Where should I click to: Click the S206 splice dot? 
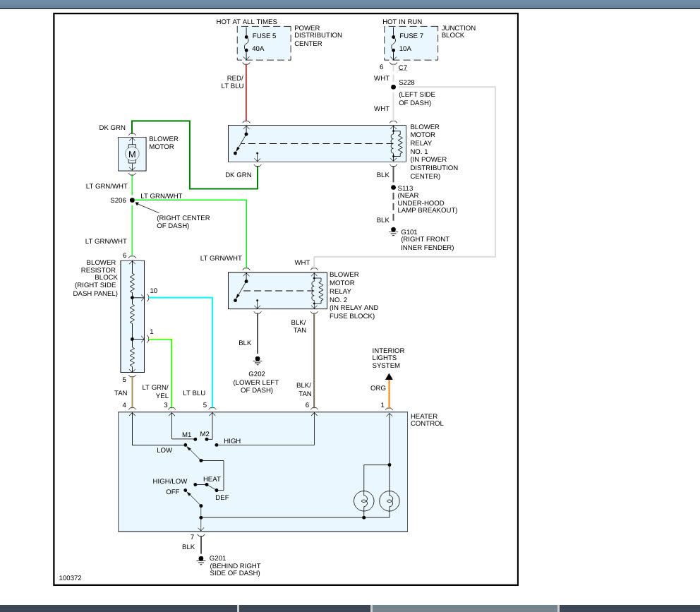(132, 200)
